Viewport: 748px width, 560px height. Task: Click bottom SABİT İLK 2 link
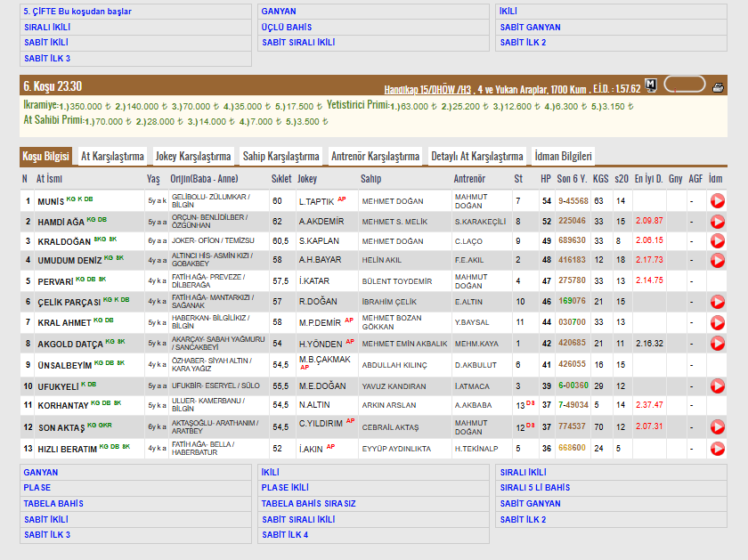coord(523,519)
